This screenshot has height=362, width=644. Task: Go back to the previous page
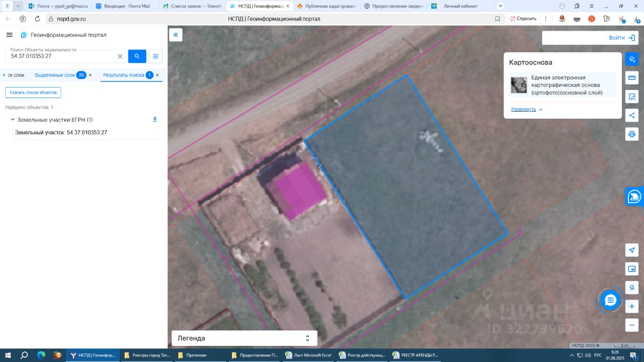[x=8, y=19]
